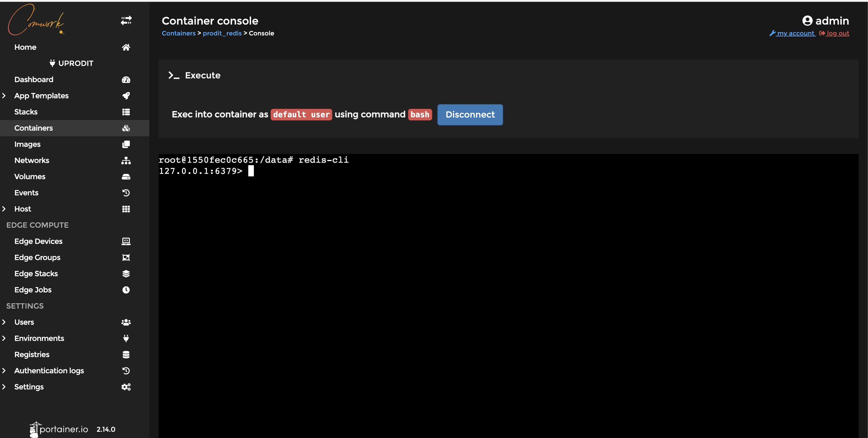Expand the Users section in settings
Screen dimensions: 868x438
[x=4, y=322]
